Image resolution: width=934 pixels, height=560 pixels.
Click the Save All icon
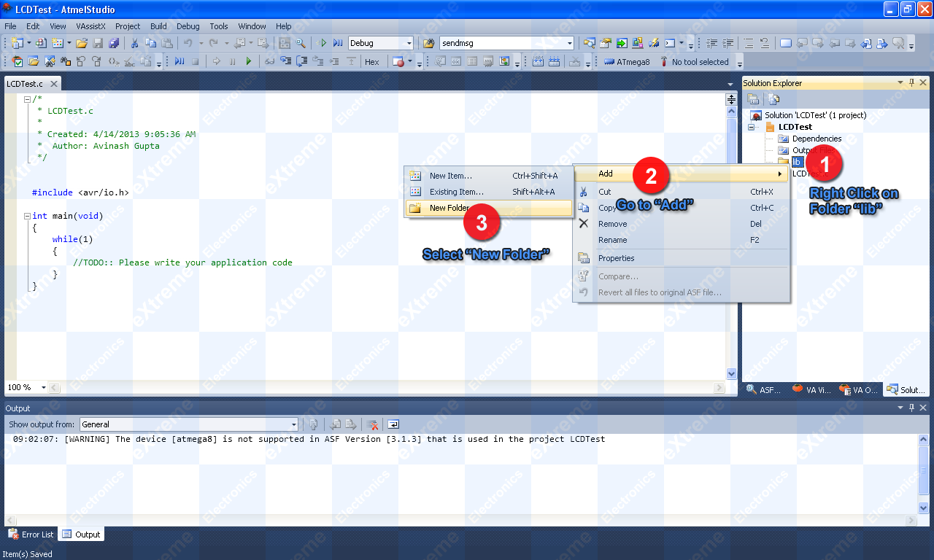[x=113, y=43]
